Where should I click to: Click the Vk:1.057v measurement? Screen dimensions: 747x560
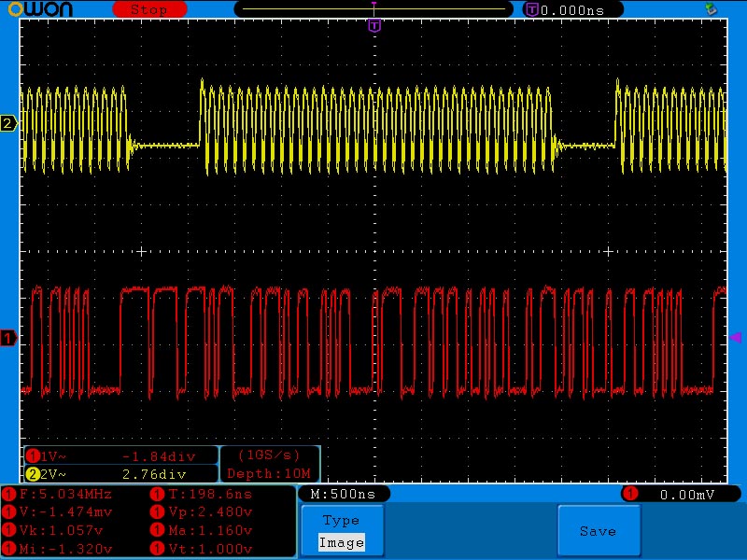[61, 530]
